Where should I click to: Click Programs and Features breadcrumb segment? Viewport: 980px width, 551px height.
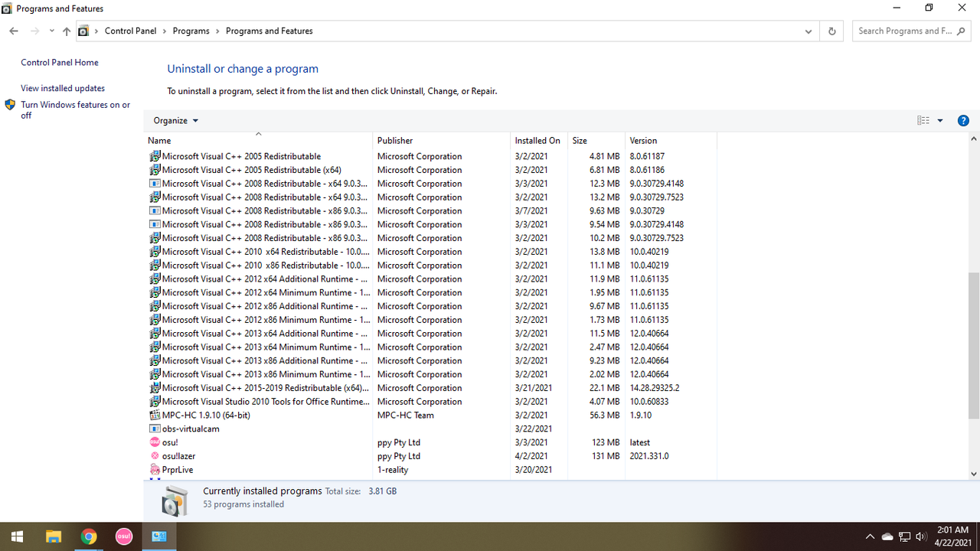269,31
